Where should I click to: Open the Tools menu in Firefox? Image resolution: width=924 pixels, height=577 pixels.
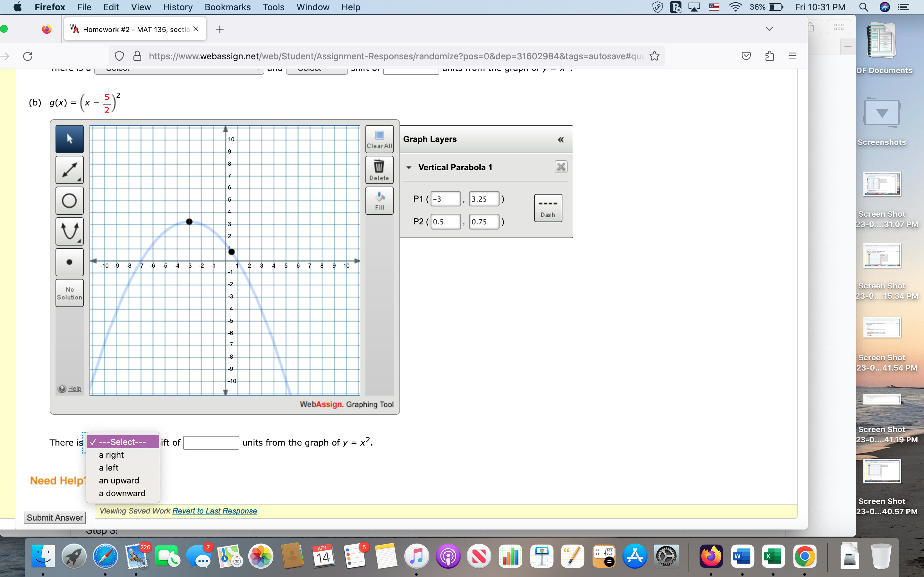pyautogui.click(x=273, y=7)
